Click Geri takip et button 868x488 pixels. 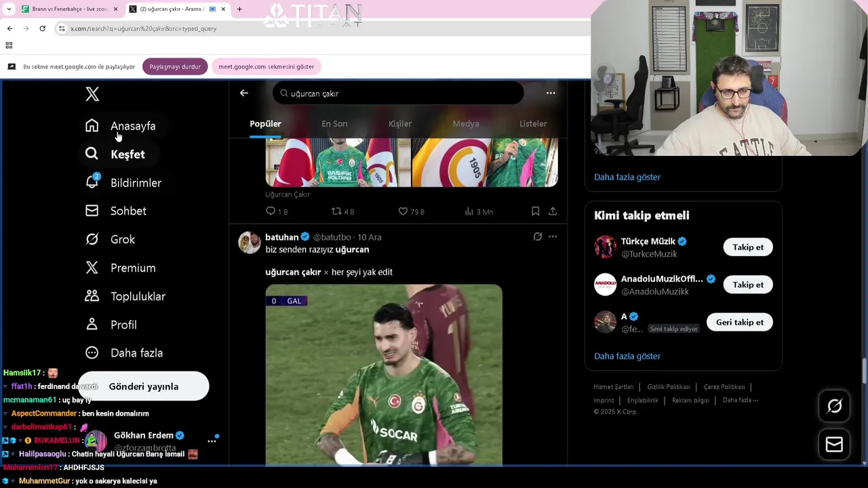pyautogui.click(x=740, y=322)
